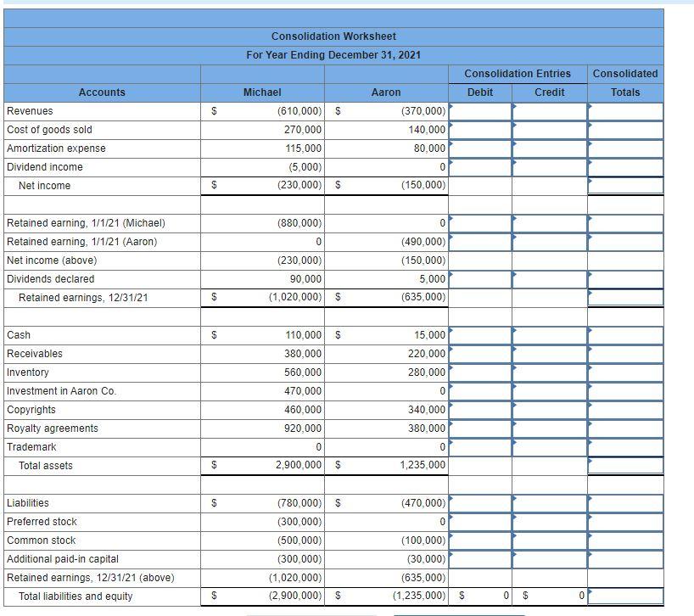Select Additional paid-in capital consolidated totals field
This screenshot has width=694, height=616.
click(x=625, y=559)
